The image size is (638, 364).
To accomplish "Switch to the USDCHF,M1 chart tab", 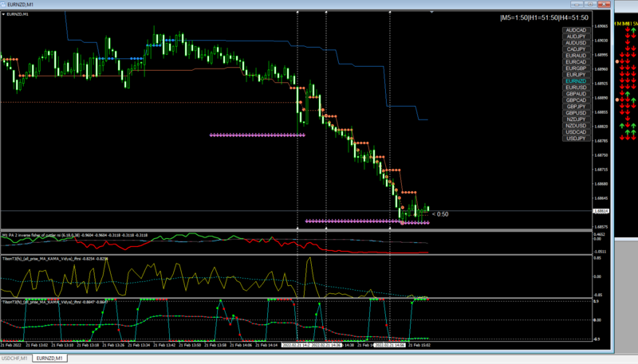I will pyautogui.click(x=15, y=358).
